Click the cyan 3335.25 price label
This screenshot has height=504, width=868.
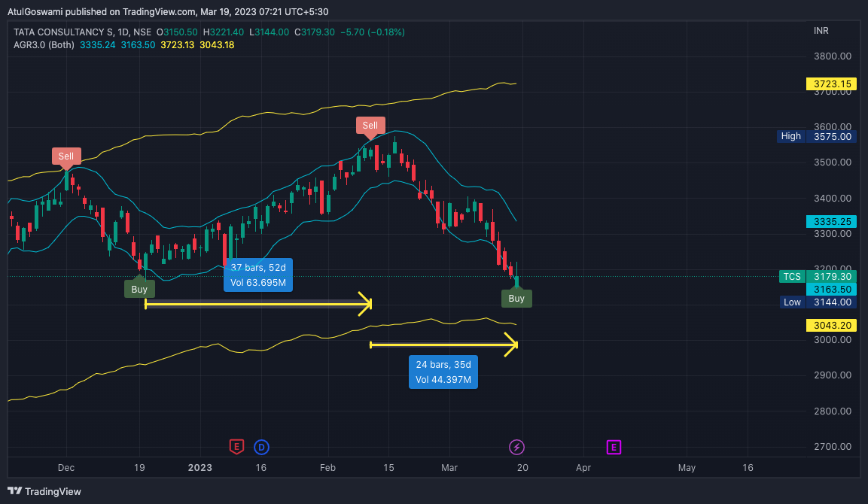[831, 221]
